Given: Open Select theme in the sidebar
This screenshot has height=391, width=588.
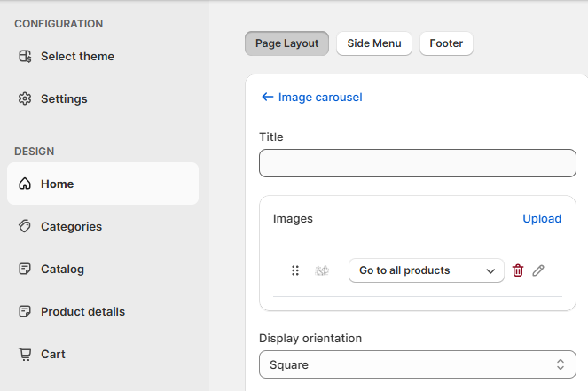Looking at the screenshot, I should click(103, 56).
